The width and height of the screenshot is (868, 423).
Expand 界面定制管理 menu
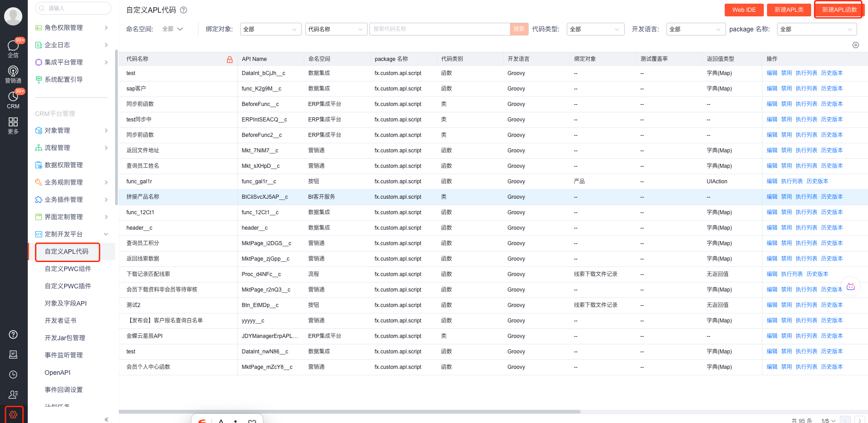click(106, 217)
